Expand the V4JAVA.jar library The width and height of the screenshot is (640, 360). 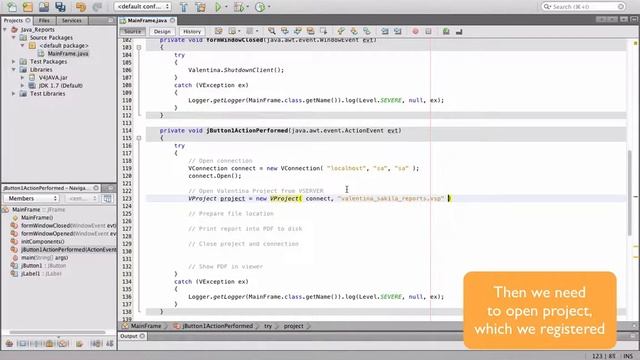point(22,78)
